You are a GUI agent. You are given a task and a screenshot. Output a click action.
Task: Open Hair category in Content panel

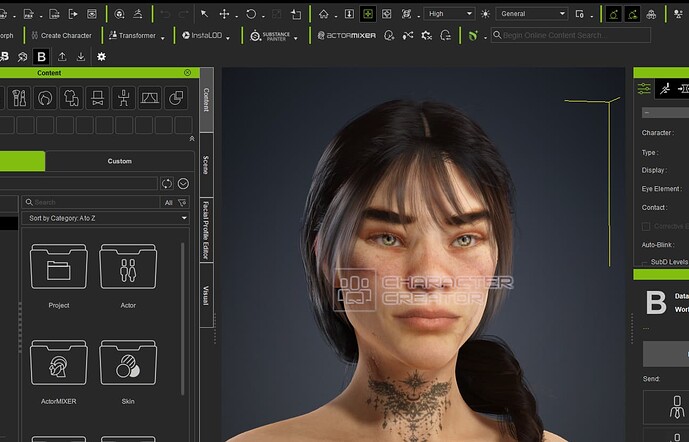(45, 98)
